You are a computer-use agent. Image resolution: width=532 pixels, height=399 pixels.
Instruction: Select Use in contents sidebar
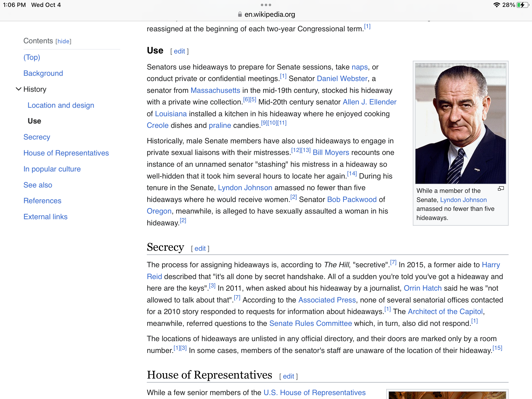[34, 121]
